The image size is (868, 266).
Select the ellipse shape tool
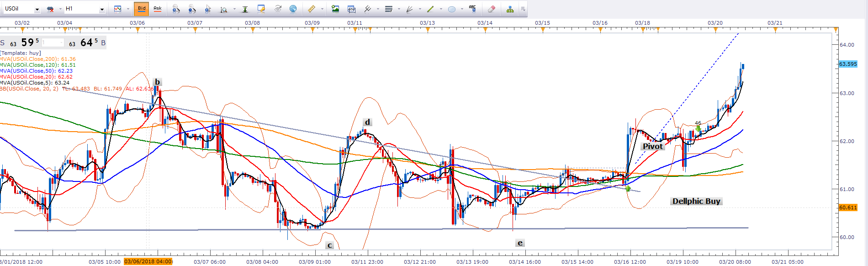pos(452,9)
